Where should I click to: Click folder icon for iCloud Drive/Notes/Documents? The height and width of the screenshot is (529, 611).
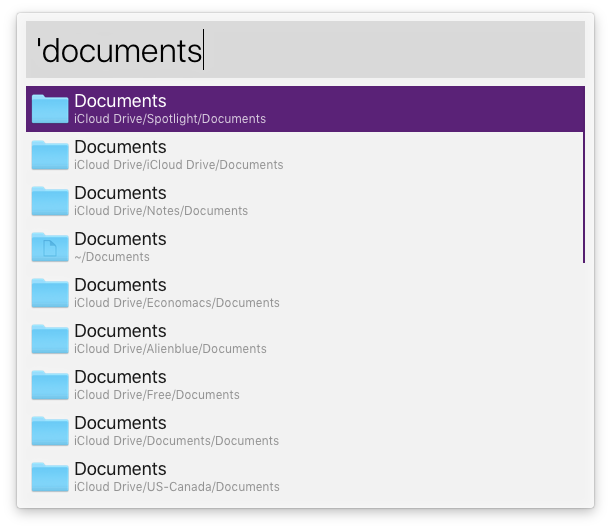click(x=50, y=201)
